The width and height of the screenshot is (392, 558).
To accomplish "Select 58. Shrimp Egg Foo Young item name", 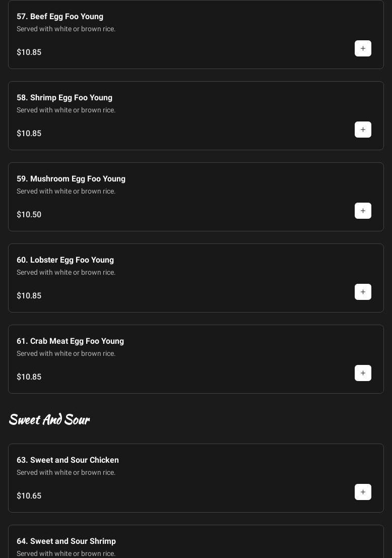I will click(64, 98).
